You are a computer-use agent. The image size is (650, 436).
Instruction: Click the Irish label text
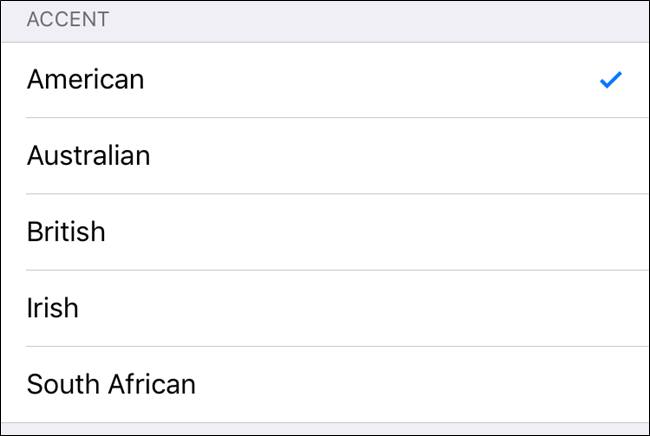(x=53, y=308)
